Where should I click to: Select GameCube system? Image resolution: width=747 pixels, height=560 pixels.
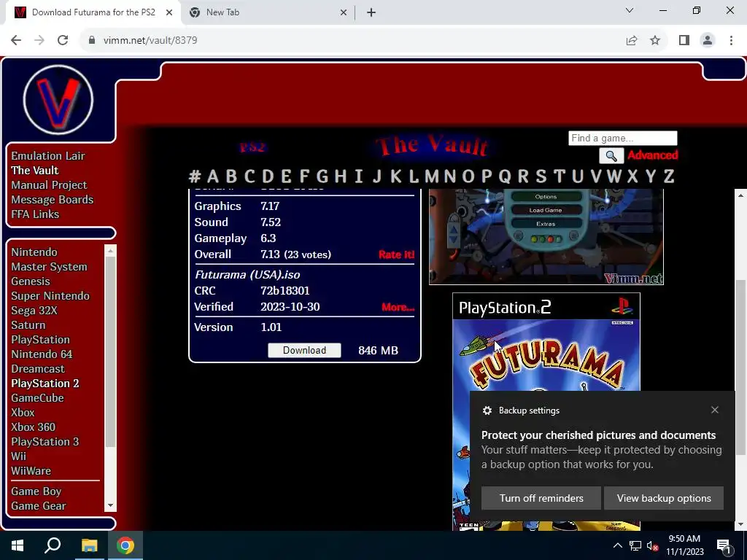(x=37, y=397)
